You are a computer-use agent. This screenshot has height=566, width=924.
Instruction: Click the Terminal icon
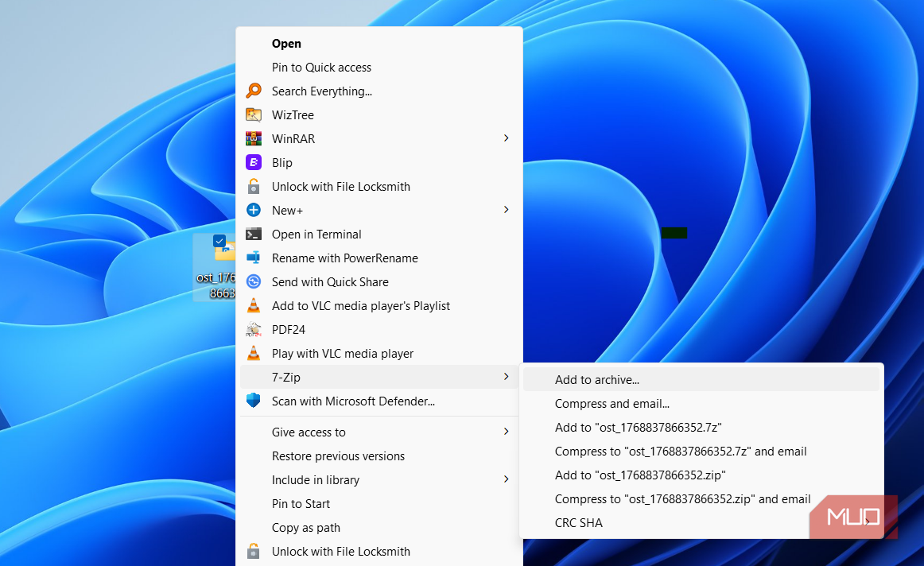point(254,234)
